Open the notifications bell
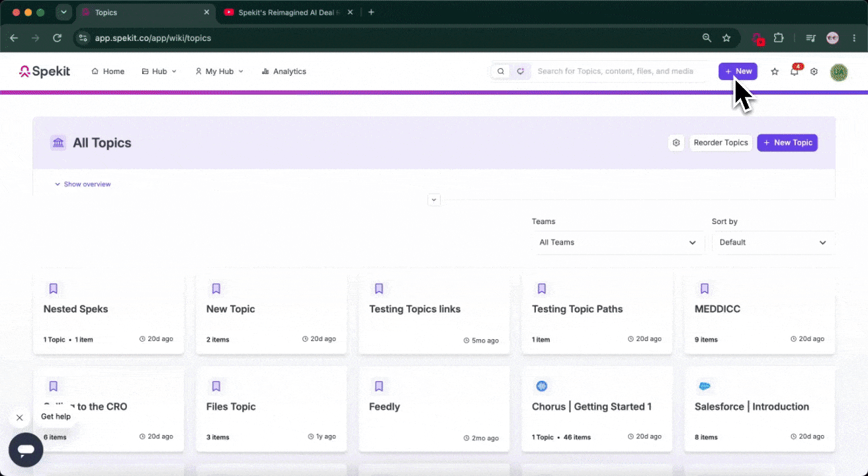The height and width of the screenshot is (476, 868). click(x=795, y=71)
